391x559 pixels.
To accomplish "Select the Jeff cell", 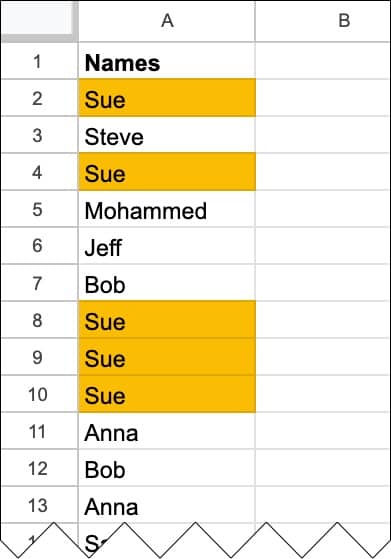I will pos(167,246).
